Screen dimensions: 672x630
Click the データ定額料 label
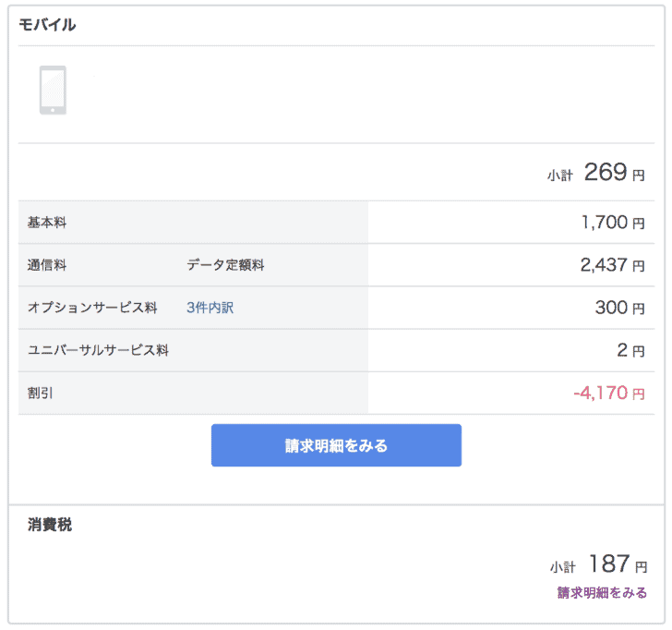(225, 265)
